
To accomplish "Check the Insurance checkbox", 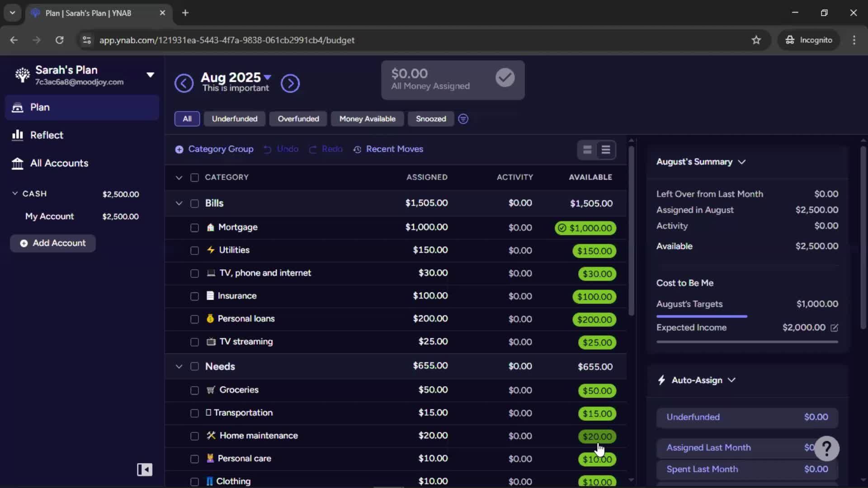I will (194, 296).
